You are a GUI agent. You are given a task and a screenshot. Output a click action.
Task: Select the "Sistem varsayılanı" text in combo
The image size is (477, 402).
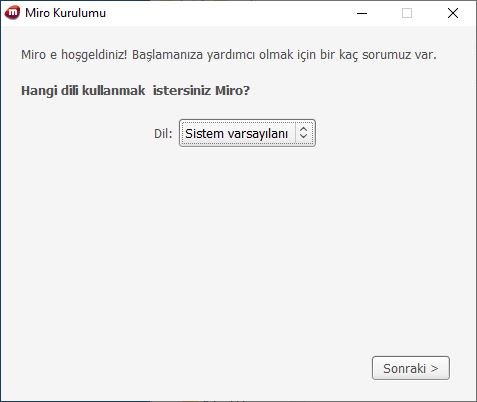point(236,134)
